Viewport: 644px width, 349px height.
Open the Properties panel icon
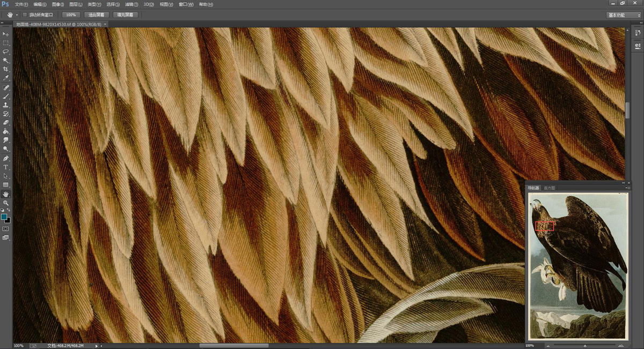click(638, 46)
